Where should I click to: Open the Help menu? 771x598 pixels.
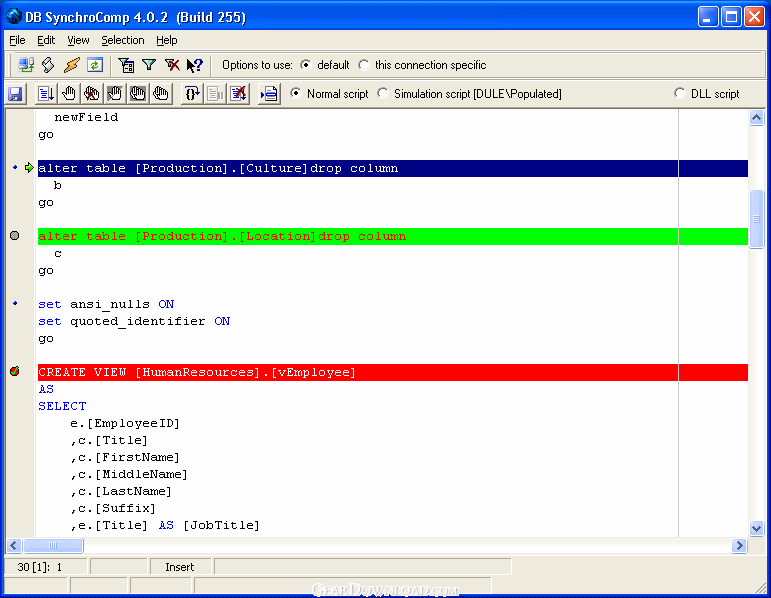[167, 40]
